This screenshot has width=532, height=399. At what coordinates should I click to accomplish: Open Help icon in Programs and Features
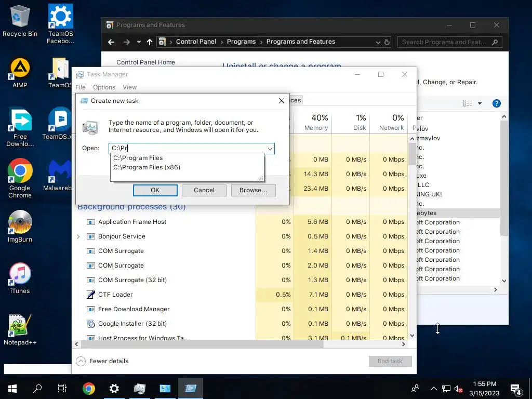click(x=496, y=103)
